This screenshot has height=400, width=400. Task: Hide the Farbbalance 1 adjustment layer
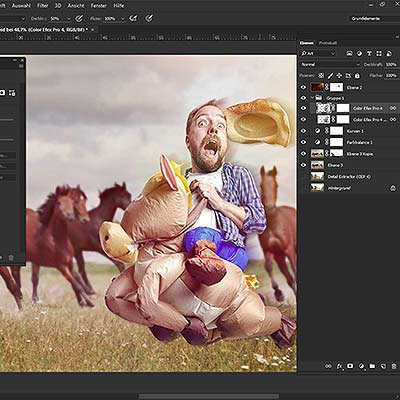[x=303, y=142]
